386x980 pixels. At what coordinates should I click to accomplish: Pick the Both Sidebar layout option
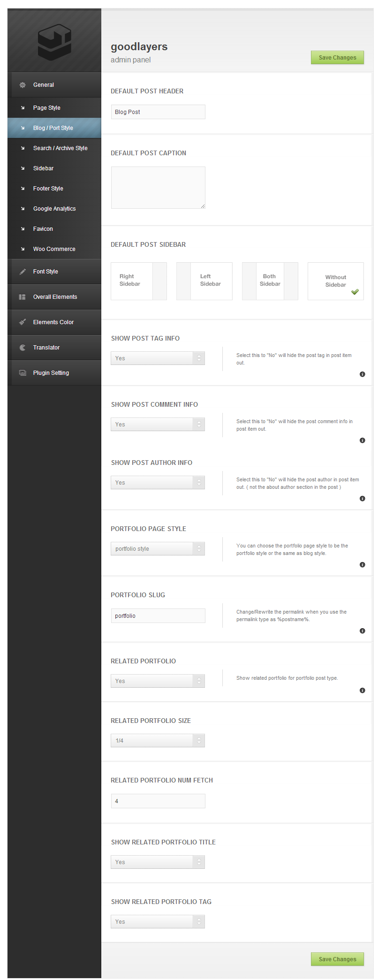pyautogui.click(x=270, y=281)
